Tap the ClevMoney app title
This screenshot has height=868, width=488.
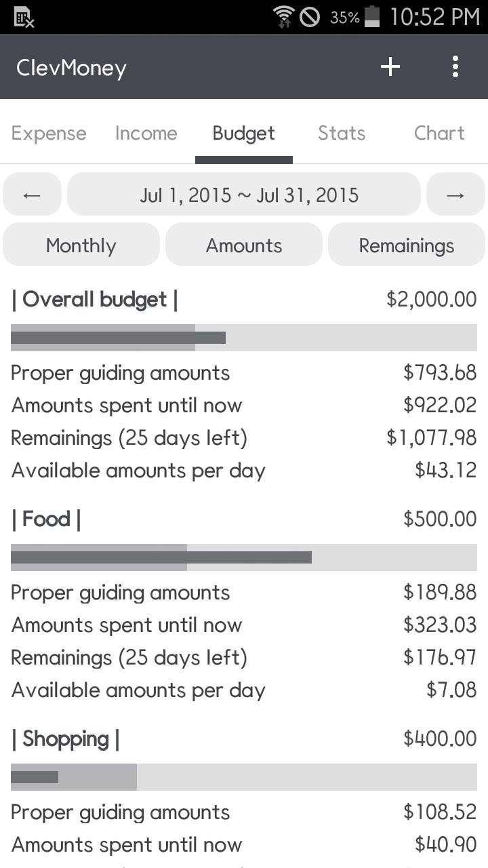click(x=71, y=68)
